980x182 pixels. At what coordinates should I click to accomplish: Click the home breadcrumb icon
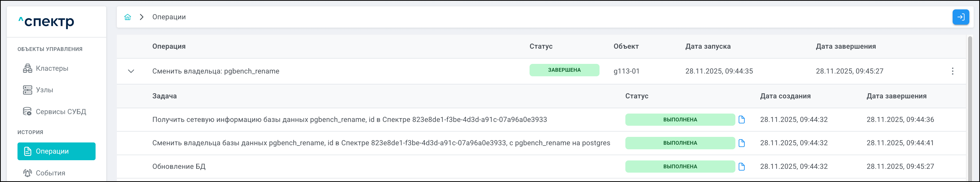point(128,17)
